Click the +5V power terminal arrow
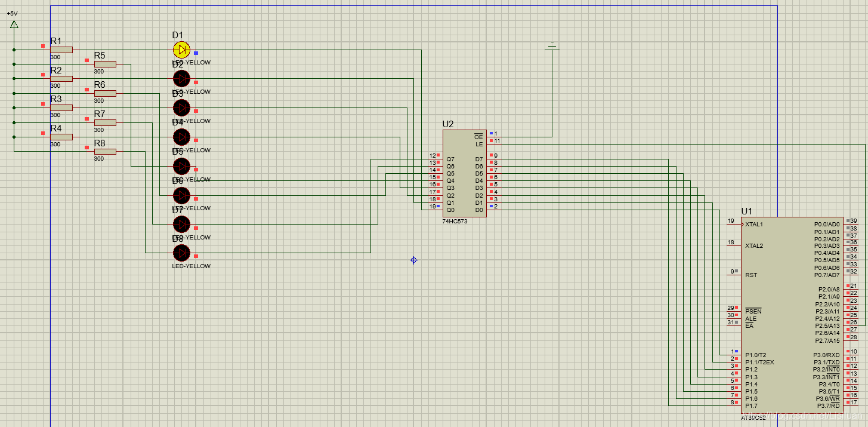The image size is (868, 427). (14, 24)
